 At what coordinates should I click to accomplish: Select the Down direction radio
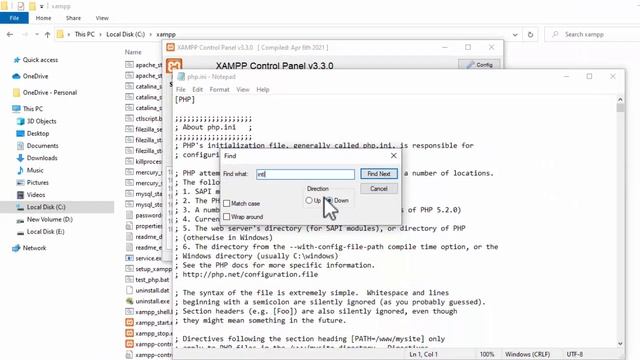pos(329,200)
